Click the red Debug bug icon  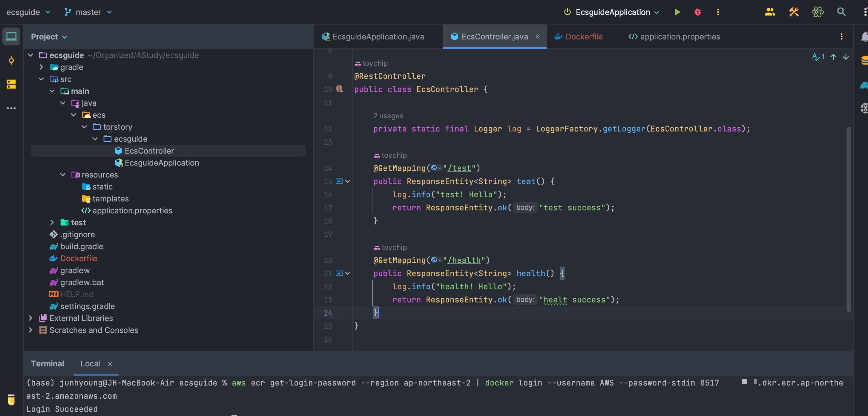click(x=697, y=12)
